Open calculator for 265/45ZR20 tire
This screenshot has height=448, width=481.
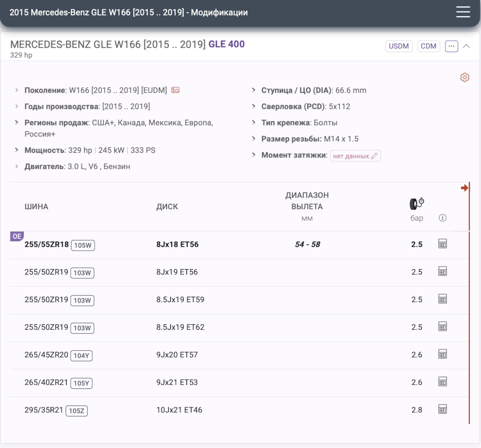point(442,354)
